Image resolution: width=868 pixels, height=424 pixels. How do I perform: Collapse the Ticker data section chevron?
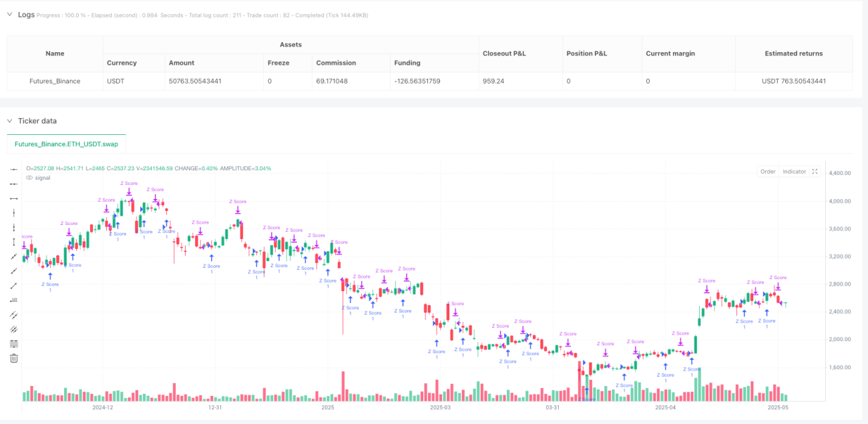point(9,121)
